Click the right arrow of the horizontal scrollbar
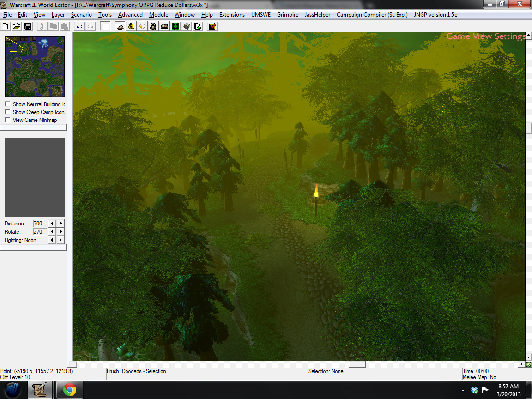The height and width of the screenshot is (399, 532). [522, 364]
